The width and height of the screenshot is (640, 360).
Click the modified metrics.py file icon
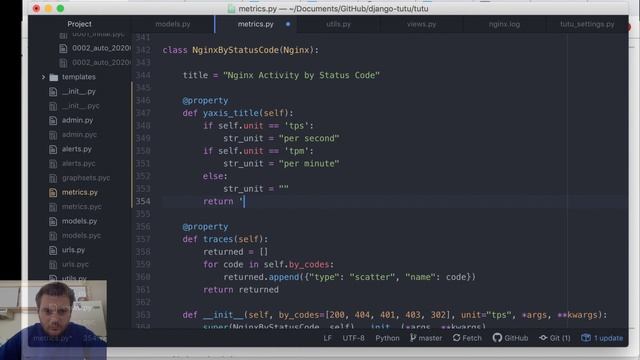pos(53,193)
